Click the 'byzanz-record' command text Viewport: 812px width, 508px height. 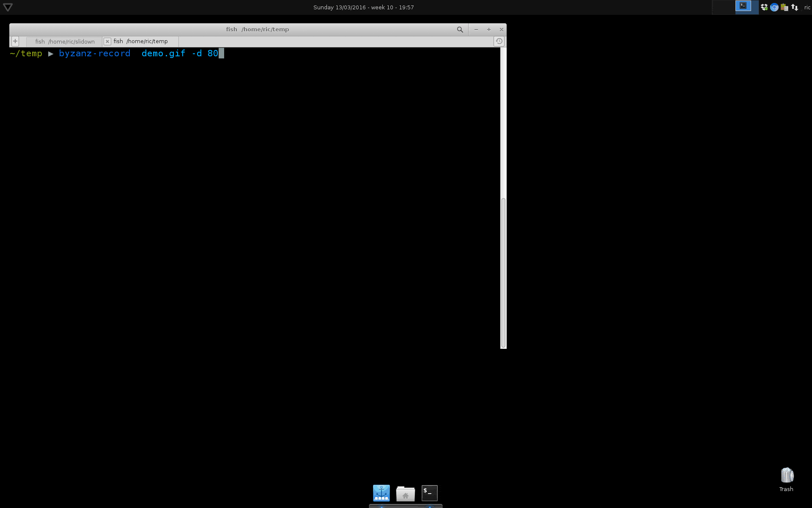pyautogui.click(x=95, y=53)
